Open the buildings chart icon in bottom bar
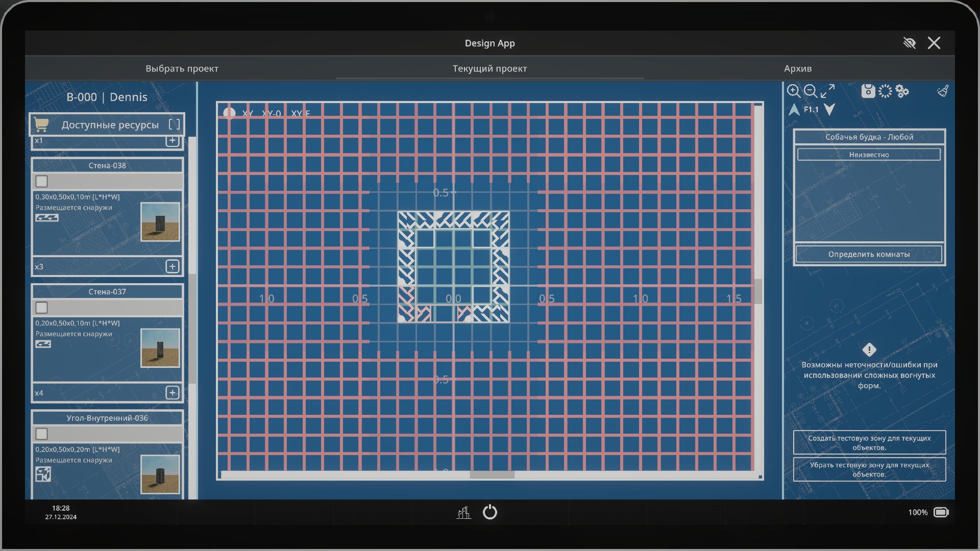The width and height of the screenshot is (980, 551). pos(463,512)
